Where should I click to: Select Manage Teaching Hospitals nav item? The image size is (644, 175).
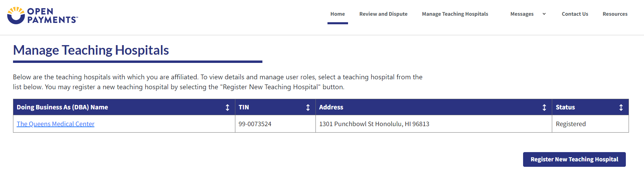click(x=455, y=14)
